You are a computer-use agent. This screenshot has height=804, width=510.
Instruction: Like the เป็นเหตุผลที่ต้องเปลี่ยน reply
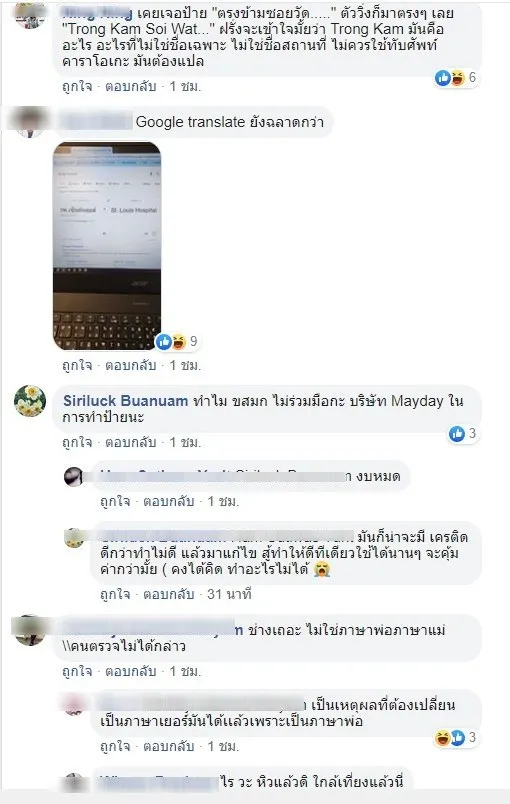[x=115, y=747]
